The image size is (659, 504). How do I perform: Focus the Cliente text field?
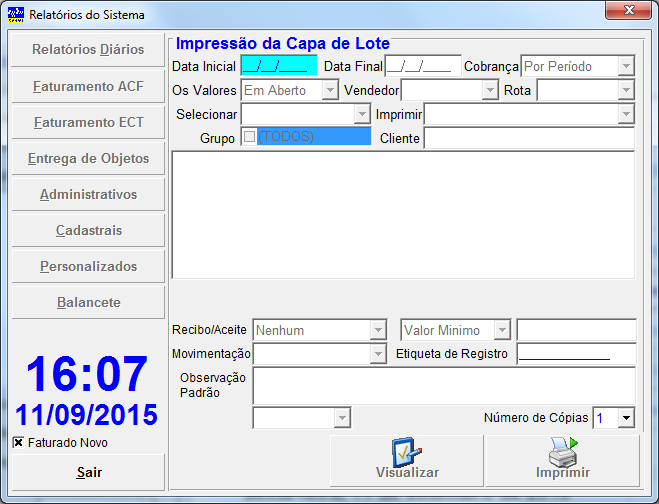click(528, 138)
